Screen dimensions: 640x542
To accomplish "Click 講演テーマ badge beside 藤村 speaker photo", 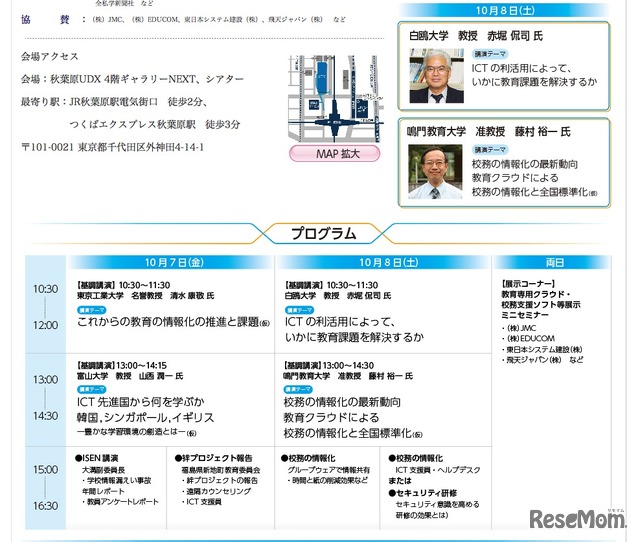I will coord(489,149).
